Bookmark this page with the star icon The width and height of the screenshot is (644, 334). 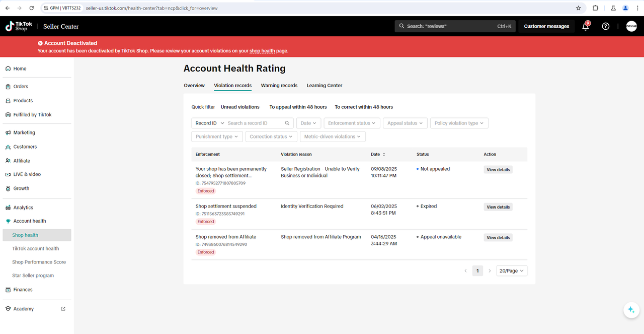tap(579, 8)
